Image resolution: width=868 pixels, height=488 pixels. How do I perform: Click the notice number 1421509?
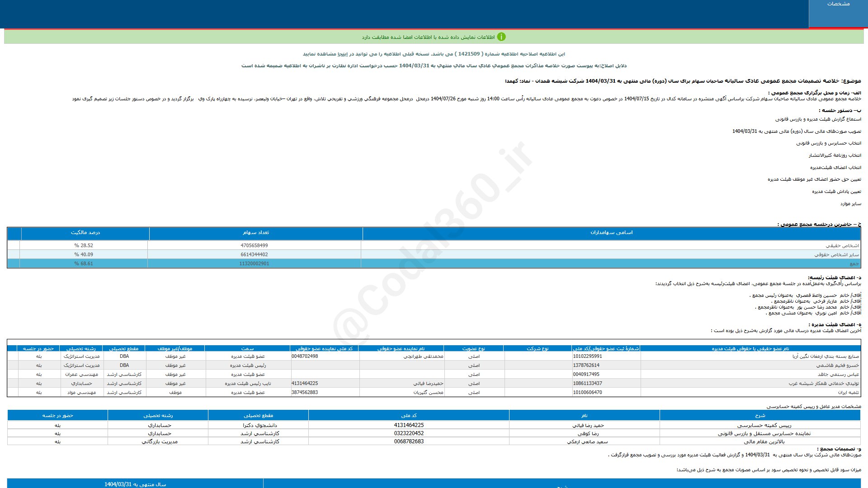tap(469, 54)
